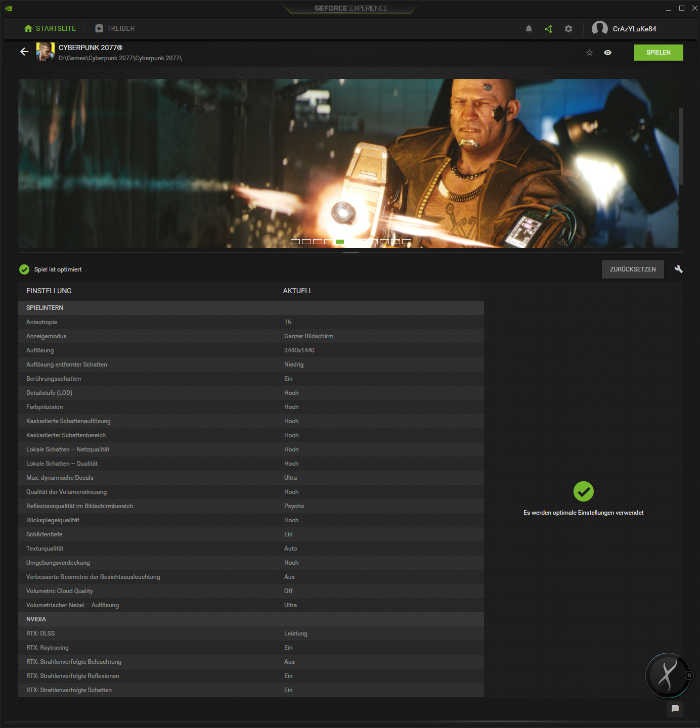The width and height of the screenshot is (700, 728).
Task: Select 'Auflösung entfernter Schatten' row
Action: [x=251, y=365]
